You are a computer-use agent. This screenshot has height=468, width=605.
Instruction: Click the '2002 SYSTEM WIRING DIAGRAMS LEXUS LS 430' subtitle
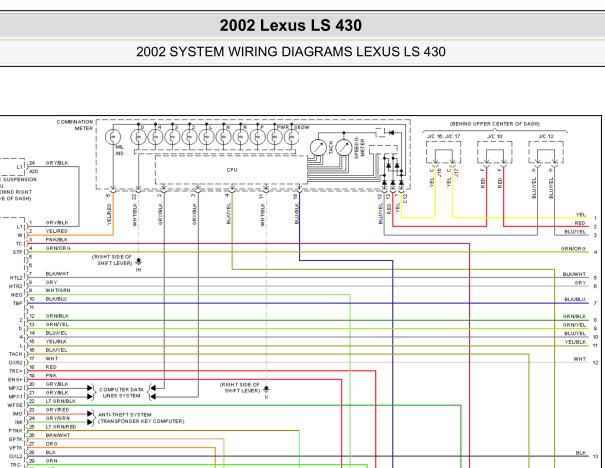tap(291, 52)
